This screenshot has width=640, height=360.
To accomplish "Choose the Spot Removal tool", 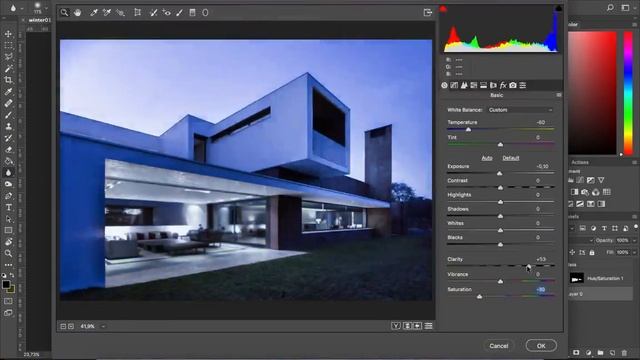I will pyautogui.click(x=153, y=13).
